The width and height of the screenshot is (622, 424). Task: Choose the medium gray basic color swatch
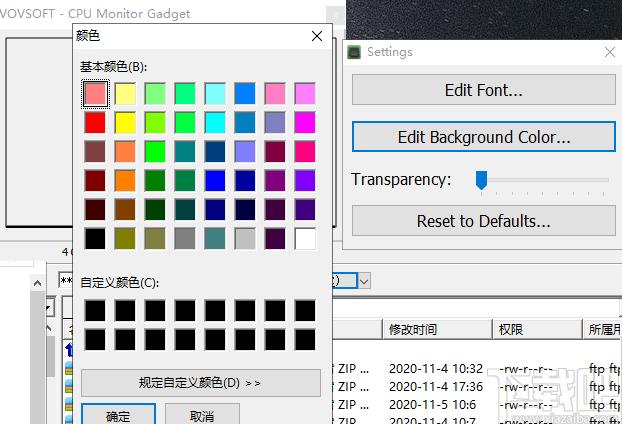[x=185, y=238]
